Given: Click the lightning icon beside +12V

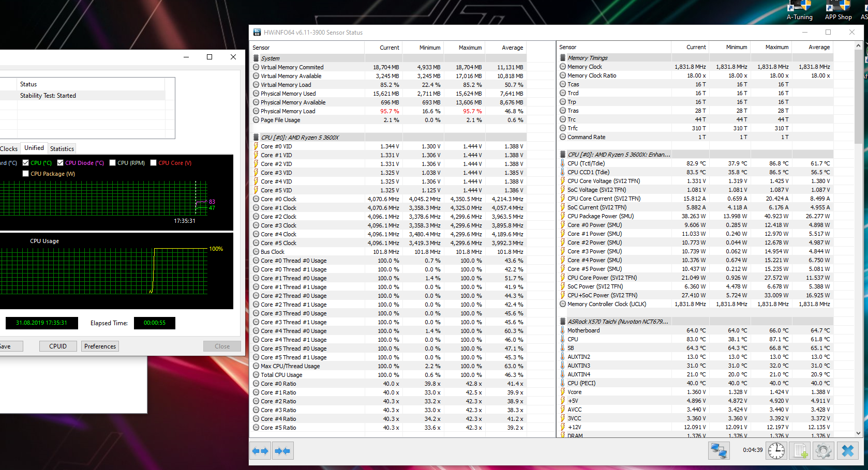Looking at the screenshot, I should tap(563, 427).
